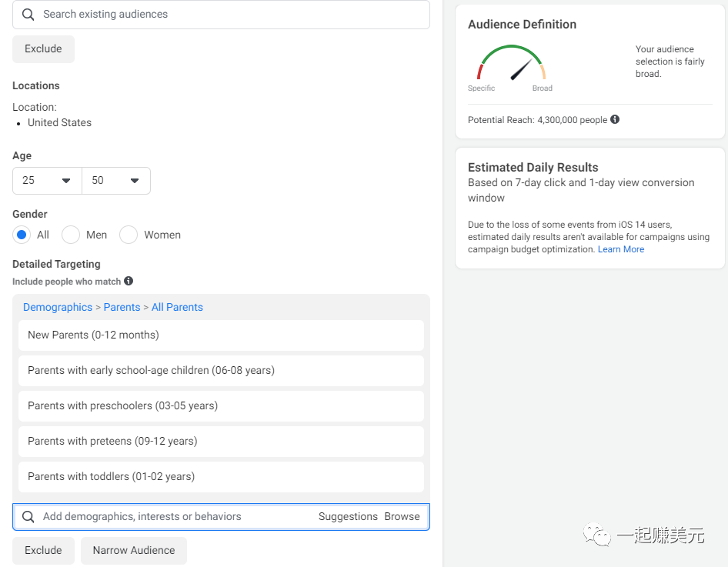Select the All gender radio button
Screen dimensions: 728x567
coord(22,235)
